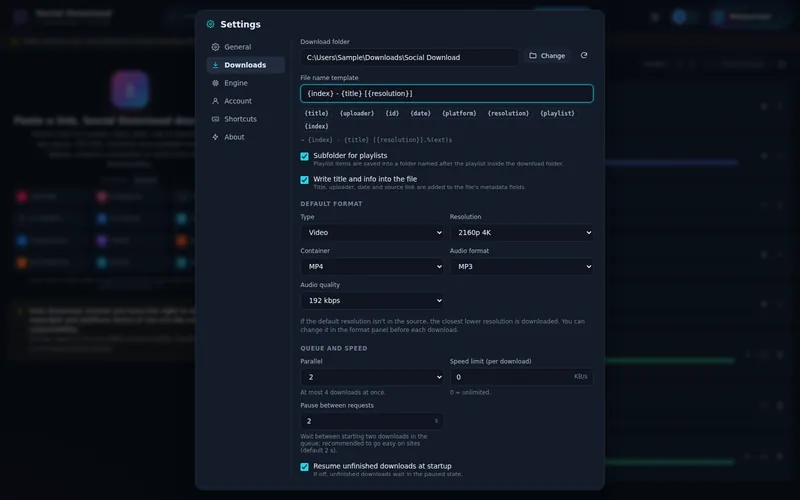Click the download folder path field
800x500 pixels.
409,57
